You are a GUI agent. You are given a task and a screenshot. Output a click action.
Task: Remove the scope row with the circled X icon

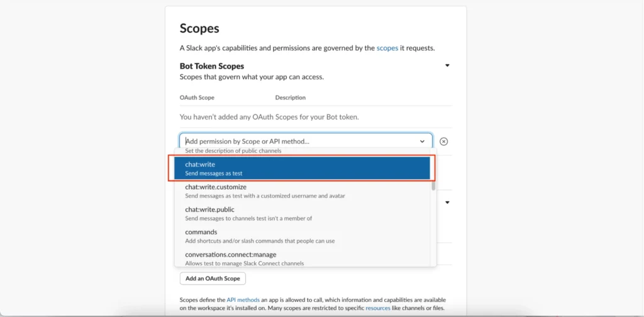[443, 142]
